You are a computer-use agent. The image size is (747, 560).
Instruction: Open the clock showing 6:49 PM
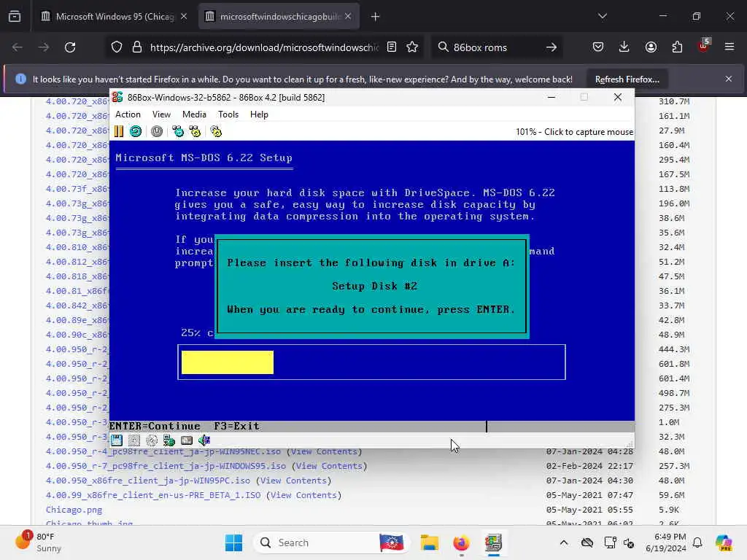(x=665, y=542)
